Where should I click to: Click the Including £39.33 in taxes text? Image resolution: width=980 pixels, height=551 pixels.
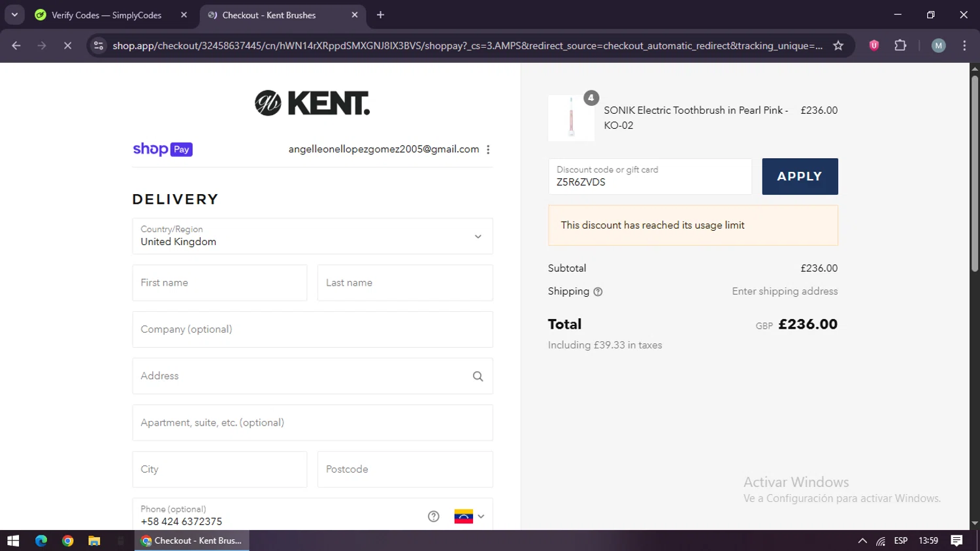[x=605, y=345]
